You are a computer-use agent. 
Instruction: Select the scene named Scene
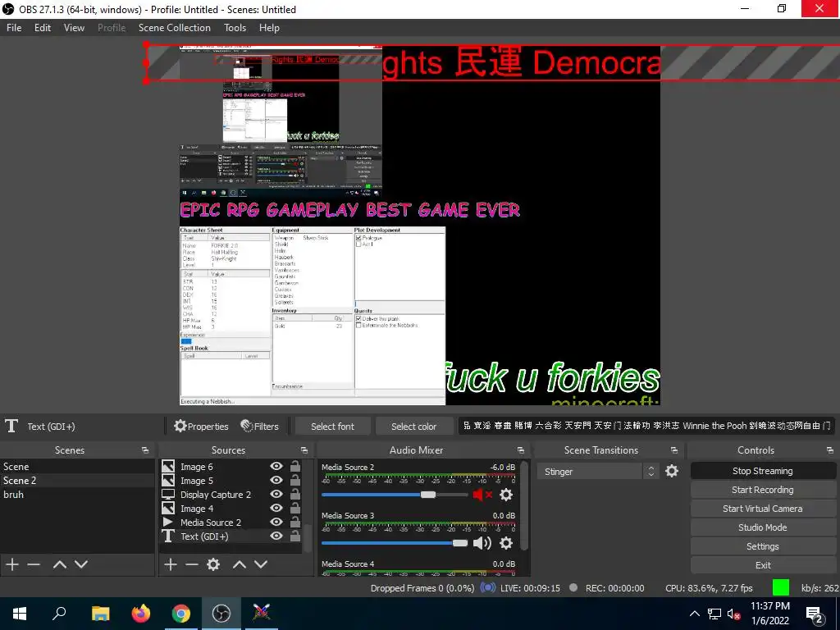pyautogui.click(x=77, y=467)
